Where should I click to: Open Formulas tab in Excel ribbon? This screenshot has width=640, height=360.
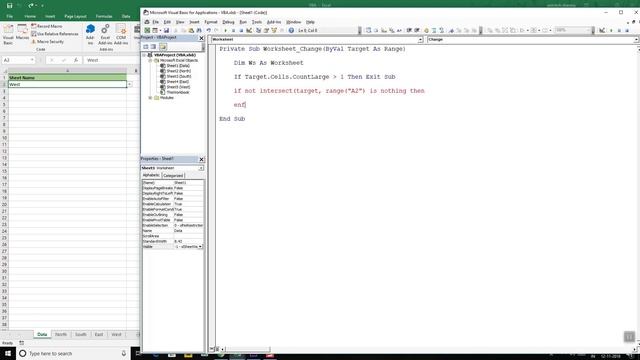(x=104, y=16)
